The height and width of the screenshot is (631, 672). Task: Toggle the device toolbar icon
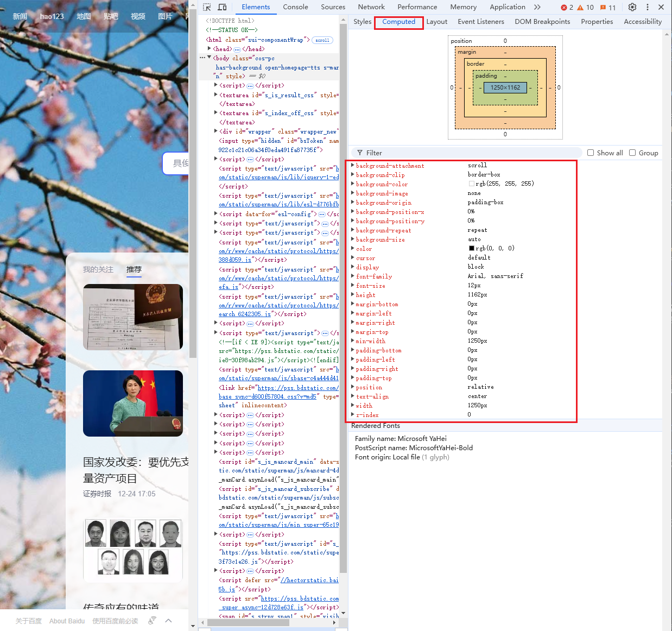pyautogui.click(x=222, y=7)
